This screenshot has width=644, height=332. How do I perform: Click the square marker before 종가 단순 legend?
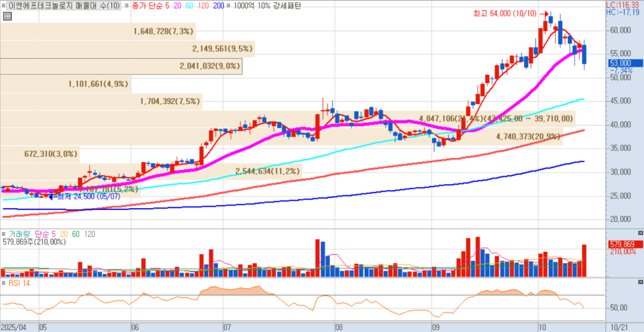(x=127, y=7)
